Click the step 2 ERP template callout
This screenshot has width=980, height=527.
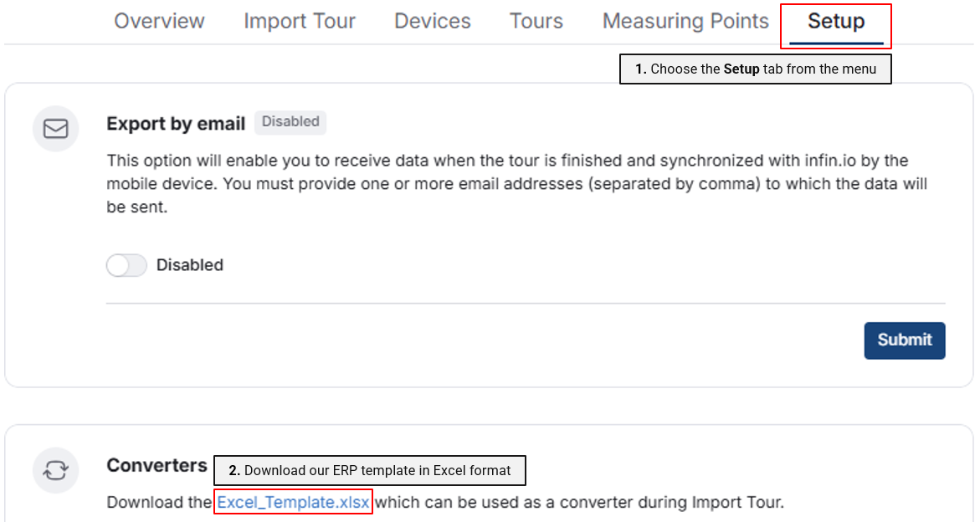pos(369,471)
